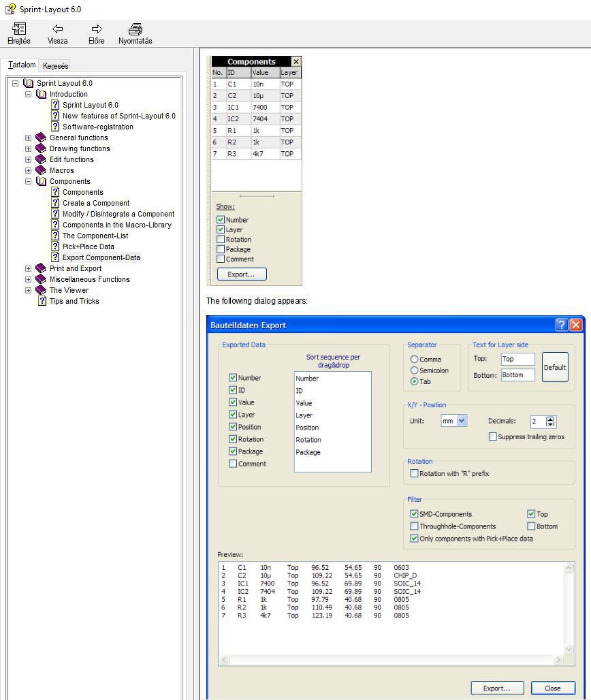Click the Drawing functions book icon
Screen dimensions: 591x700
(41, 148)
